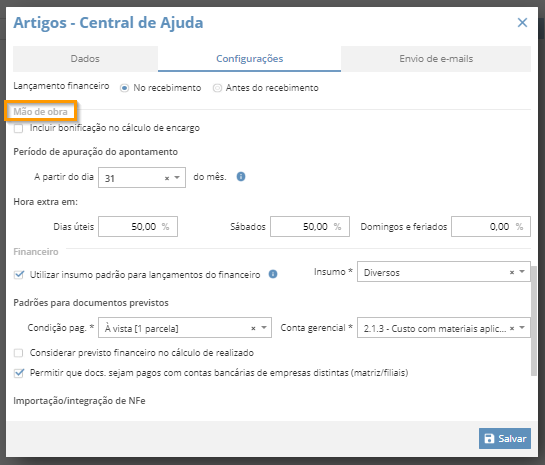Open the Condição pag. dropdown arrow
This screenshot has height=465, width=545.
point(264,327)
